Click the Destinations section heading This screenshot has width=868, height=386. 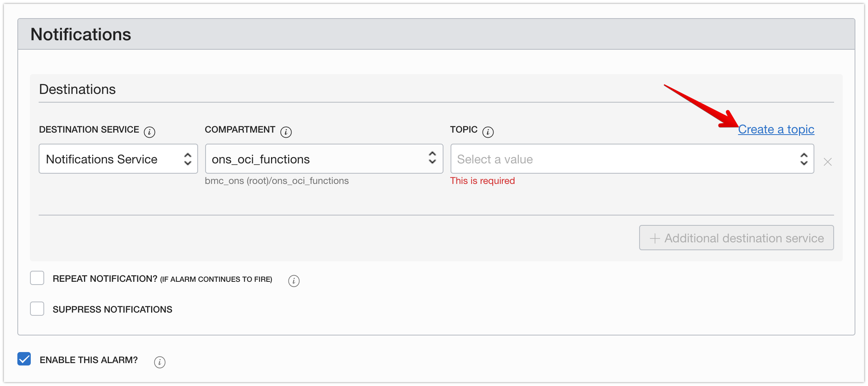pos(77,89)
